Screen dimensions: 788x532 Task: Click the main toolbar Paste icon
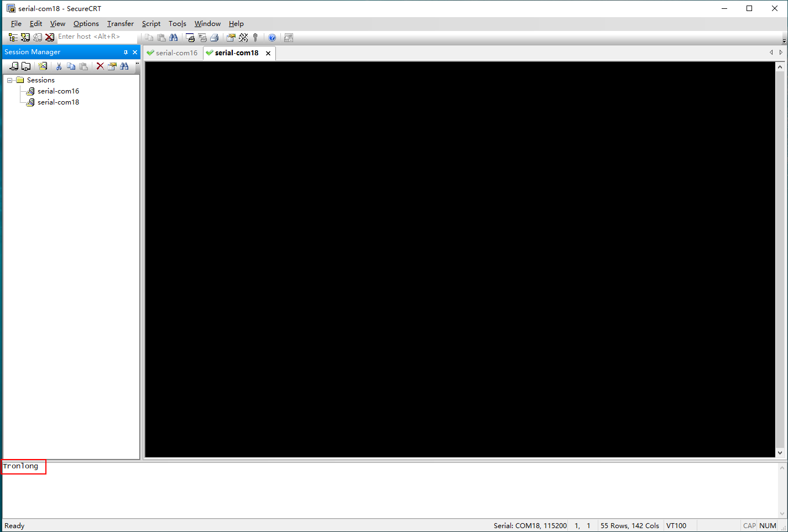point(161,38)
